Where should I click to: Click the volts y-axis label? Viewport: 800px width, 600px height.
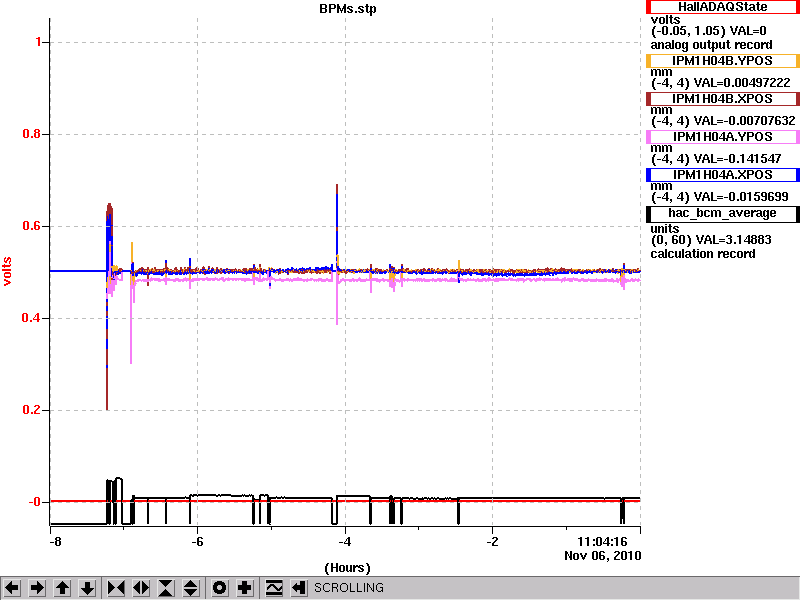tap(7, 271)
